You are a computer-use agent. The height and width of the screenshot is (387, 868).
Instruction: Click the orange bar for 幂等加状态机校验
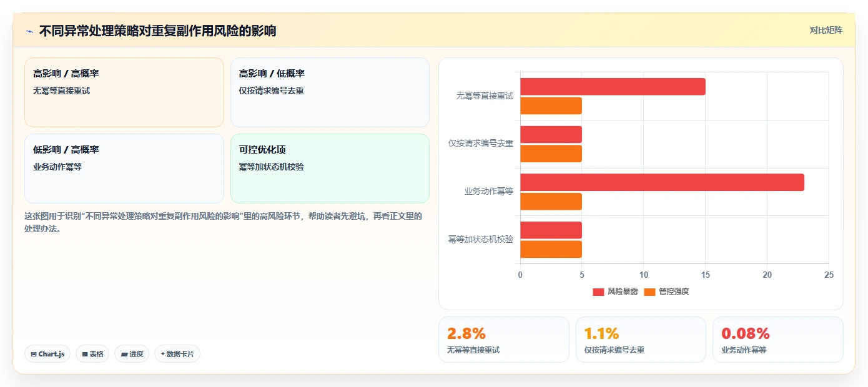pos(551,249)
